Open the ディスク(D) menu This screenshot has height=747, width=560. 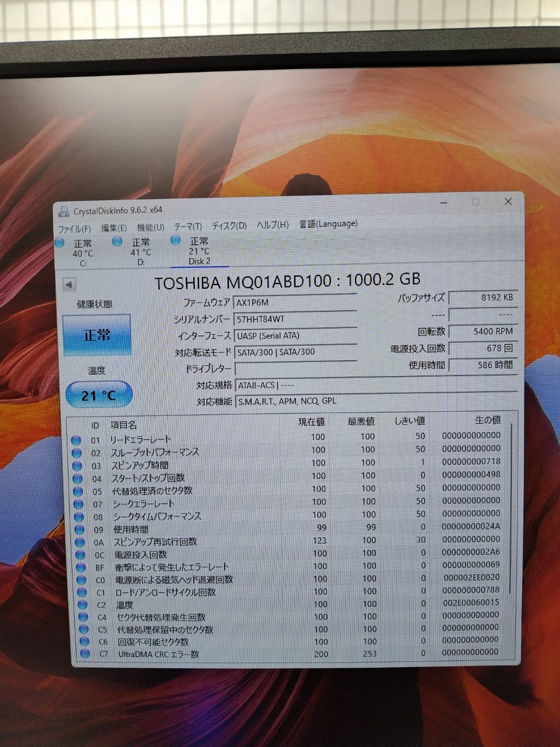point(229,226)
